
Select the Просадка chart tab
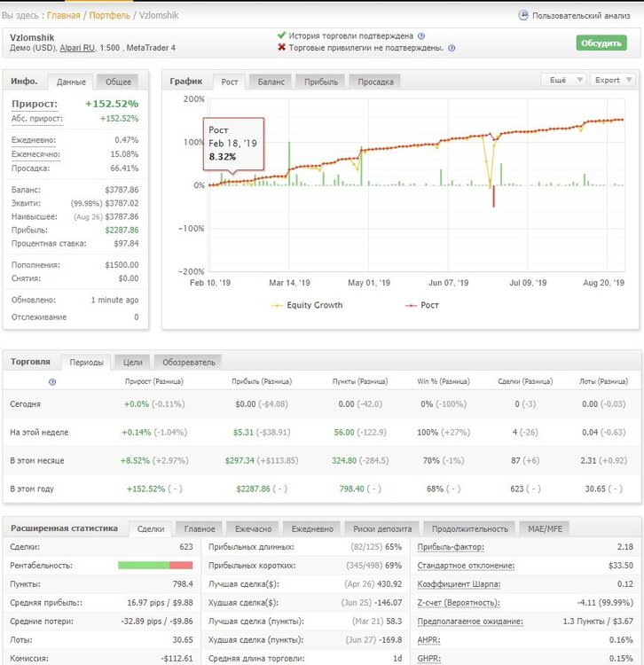[375, 82]
